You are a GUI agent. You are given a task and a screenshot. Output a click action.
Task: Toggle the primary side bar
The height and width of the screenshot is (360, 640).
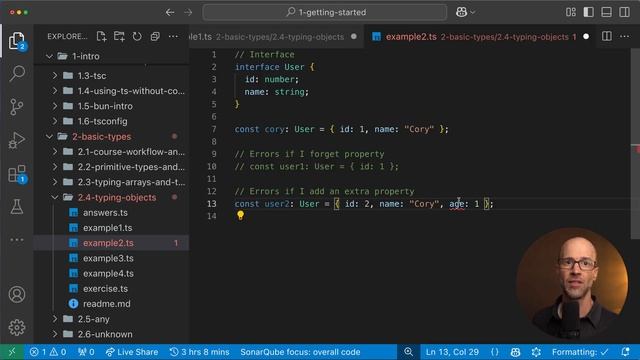[x=589, y=12]
